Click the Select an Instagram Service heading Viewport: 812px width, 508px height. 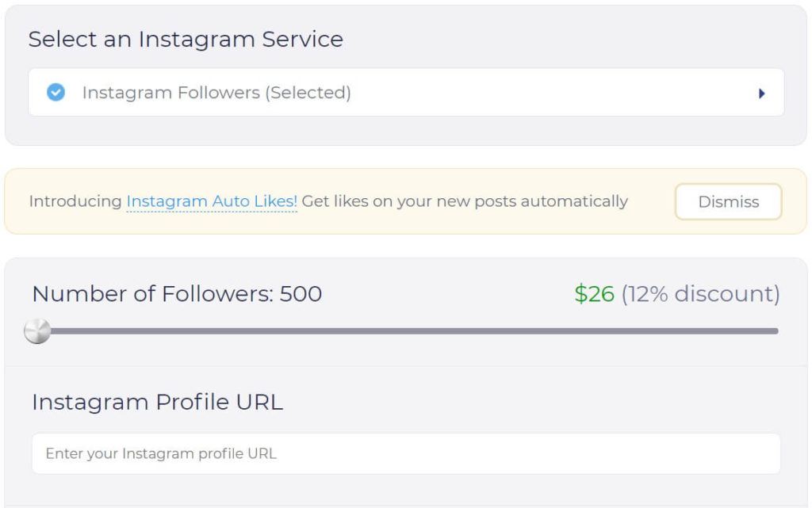click(x=186, y=40)
